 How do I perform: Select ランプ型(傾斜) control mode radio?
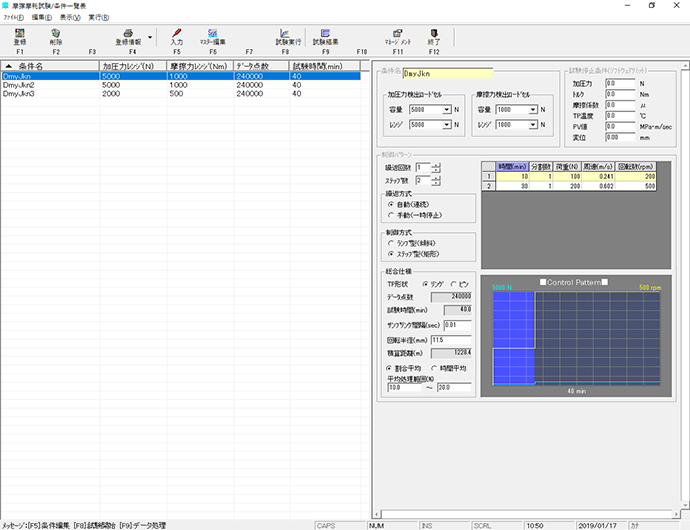pyautogui.click(x=391, y=243)
